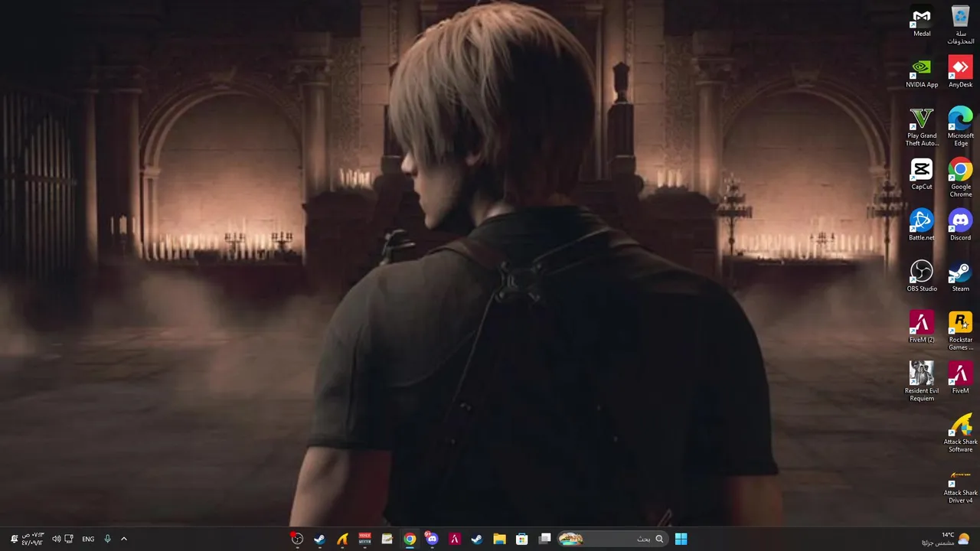Expand the hidden system tray icons chevron
Viewport: 980px width, 551px height.
124,539
